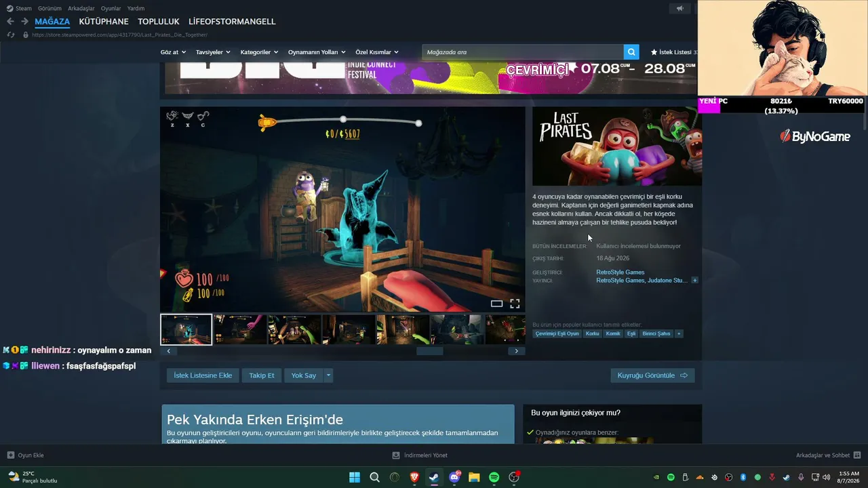
Task: Open Spotify from the taskbar
Action: pos(494,477)
